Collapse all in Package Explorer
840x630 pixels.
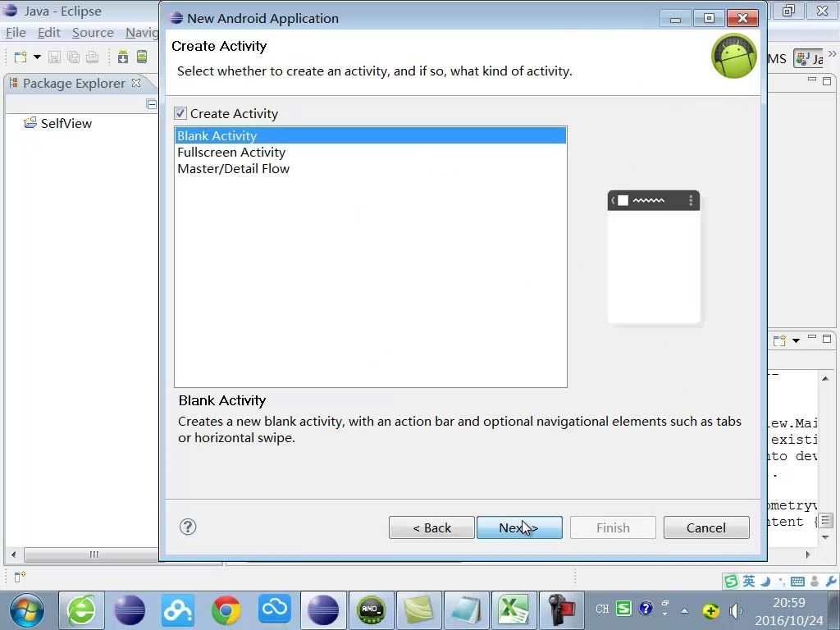click(152, 104)
